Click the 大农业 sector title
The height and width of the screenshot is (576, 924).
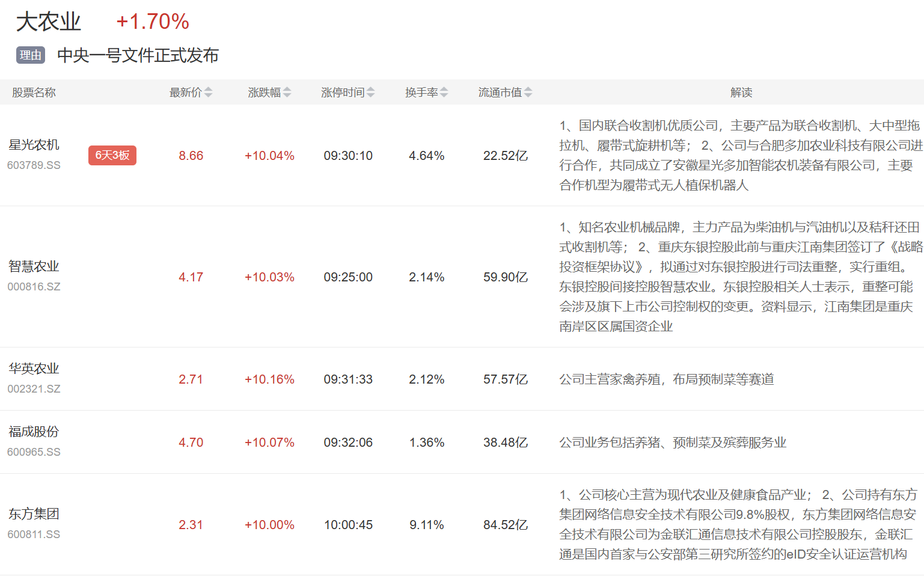coord(48,22)
